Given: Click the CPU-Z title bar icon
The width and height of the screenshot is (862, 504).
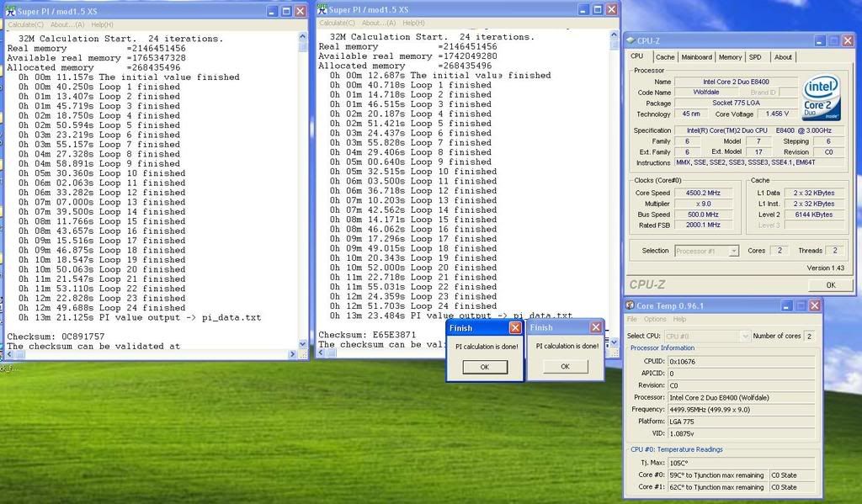Looking at the screenshot, I should pos(631,40).
